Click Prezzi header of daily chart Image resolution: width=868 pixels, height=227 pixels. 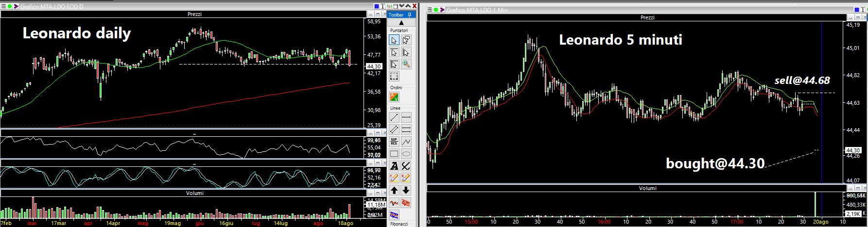coord(194,15)
